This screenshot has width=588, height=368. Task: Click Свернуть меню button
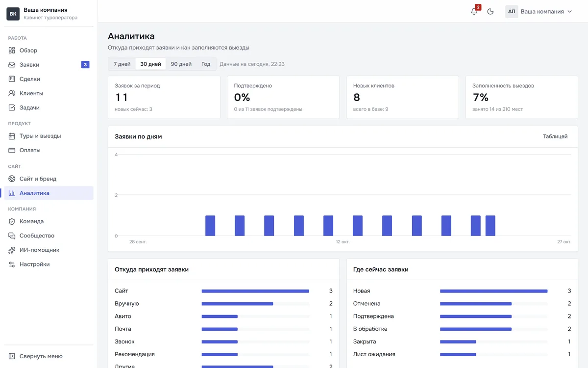pyautogui.click(x=49, y=356)
